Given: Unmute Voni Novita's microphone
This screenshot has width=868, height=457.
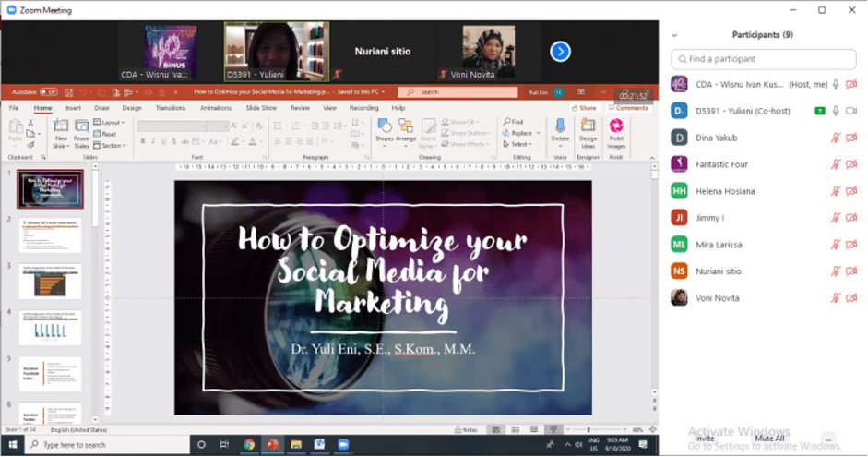Looking at the screenshot, I should click(836, 298).
